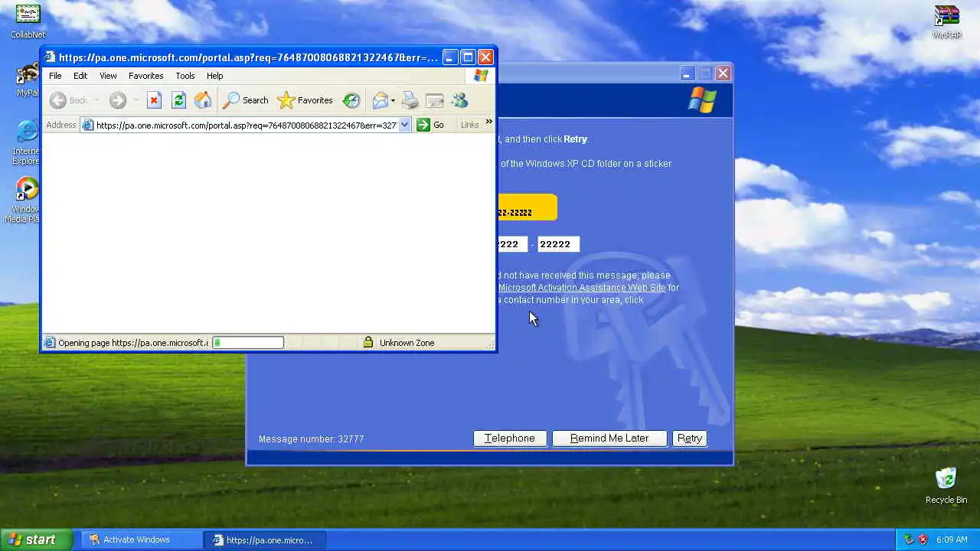Expand the Links toolbar chevron

488,122
